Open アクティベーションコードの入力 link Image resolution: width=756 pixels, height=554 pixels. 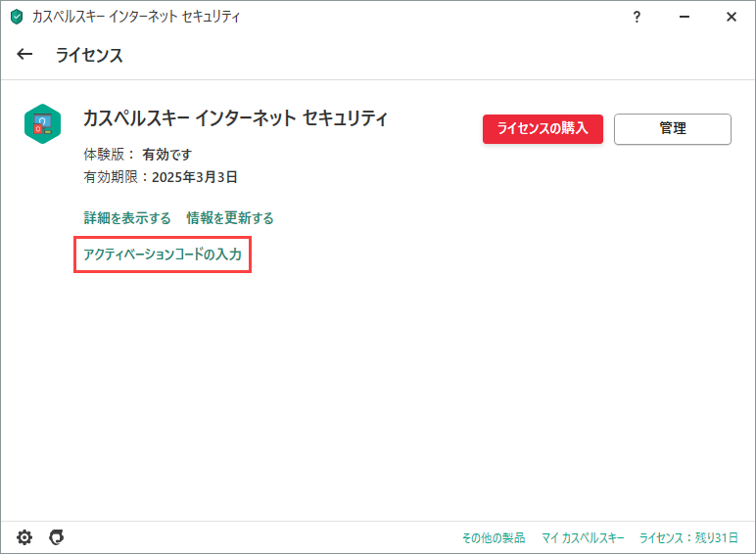(x=163, y=254)
